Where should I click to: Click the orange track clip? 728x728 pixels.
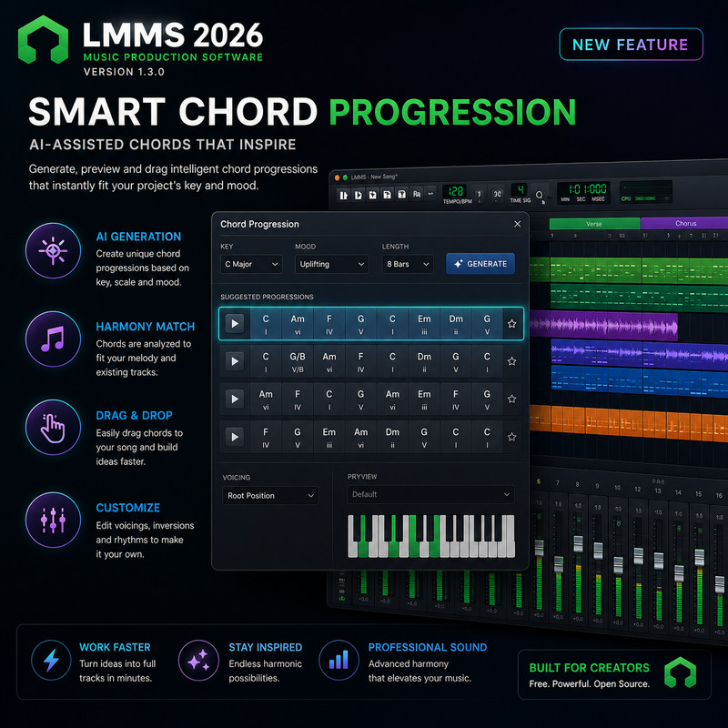point(629,423)
